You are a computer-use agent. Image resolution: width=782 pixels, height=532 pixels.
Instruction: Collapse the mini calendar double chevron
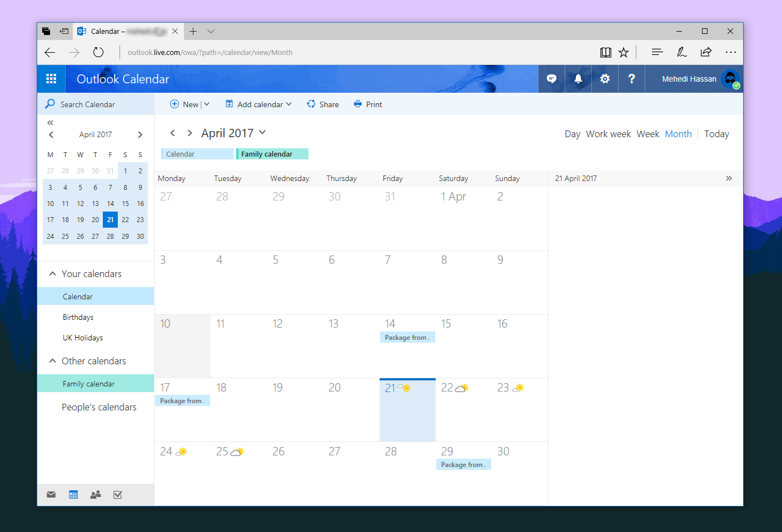[50, 123]
